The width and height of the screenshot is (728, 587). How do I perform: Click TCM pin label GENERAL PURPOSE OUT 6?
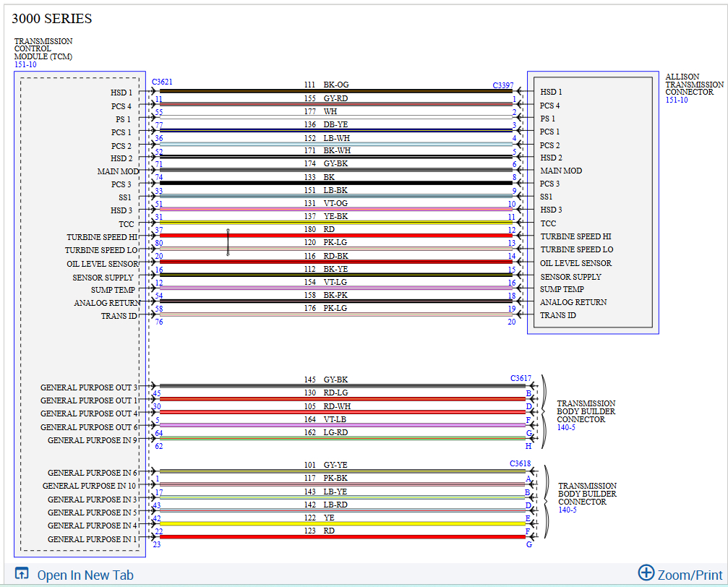[89, 427]
